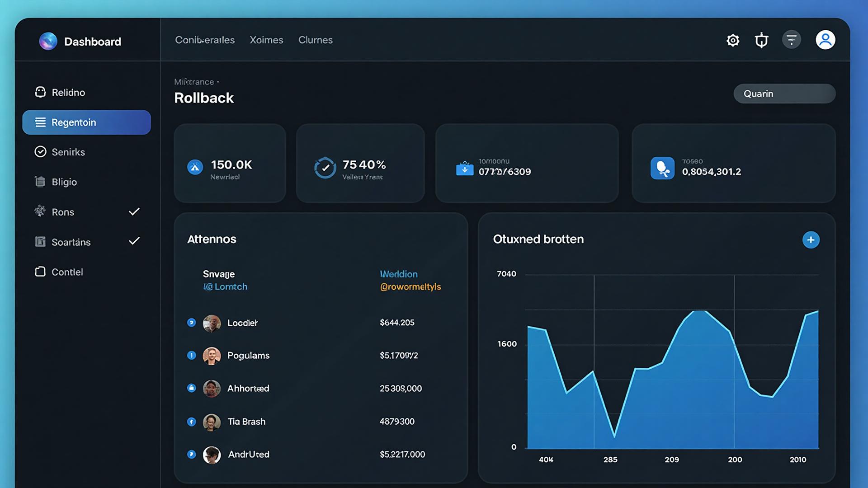Viewport: 868px width, 488px height.
Task: Click the shield icon near the top right
Action: (762, 40)
